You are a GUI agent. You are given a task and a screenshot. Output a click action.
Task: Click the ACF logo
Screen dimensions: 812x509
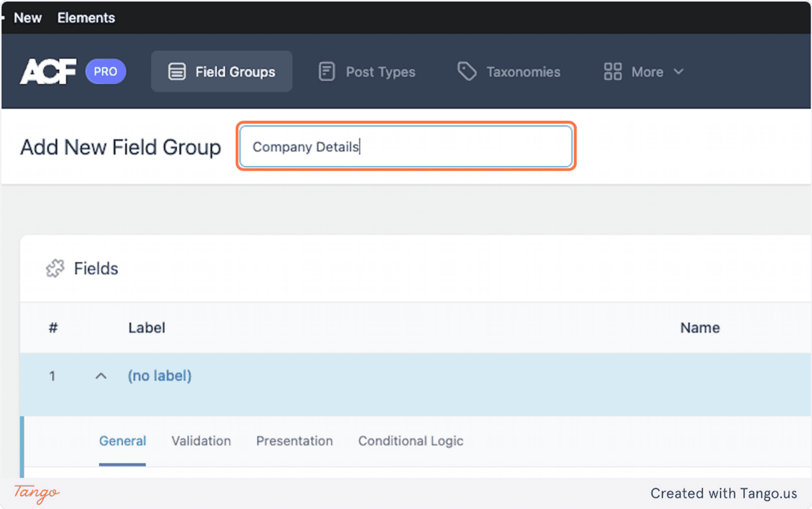pos(48,71)
